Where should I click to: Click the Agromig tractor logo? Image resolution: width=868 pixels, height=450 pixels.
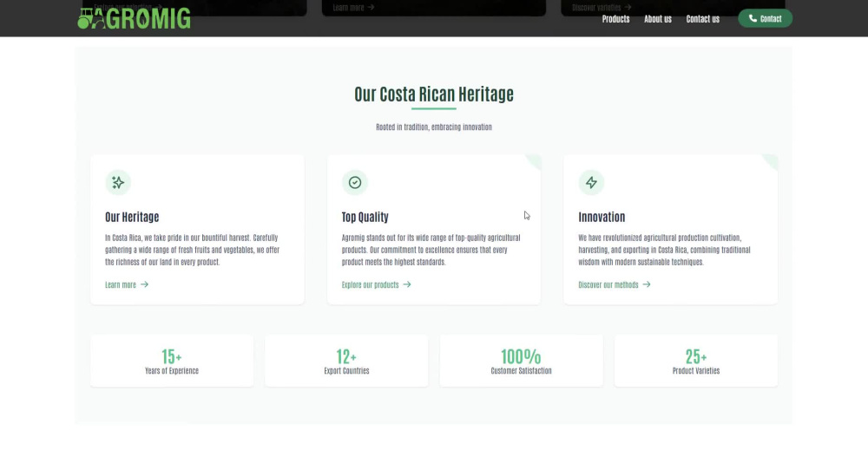tap(134, 18)
